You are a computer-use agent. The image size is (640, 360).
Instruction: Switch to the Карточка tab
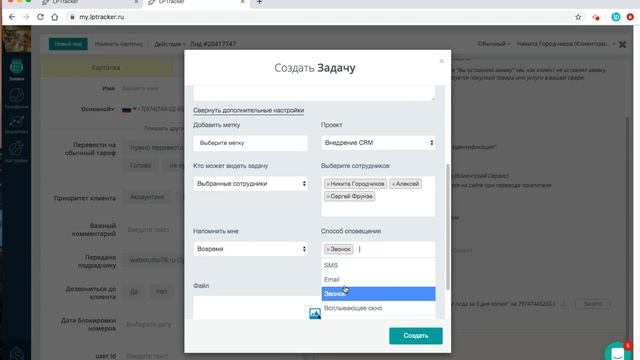(106, 68)
